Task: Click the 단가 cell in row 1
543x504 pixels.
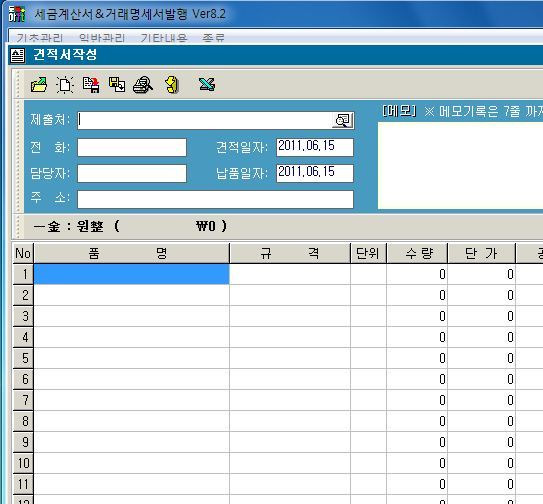Action: point(481,274)
